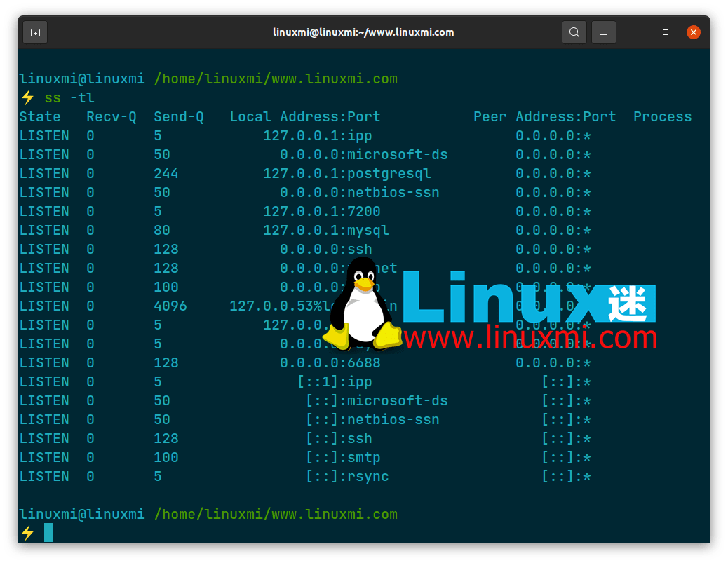Click the bottom prompt 'linuxmi@linuxmi' text
Screen dimensions: 728x563
pos(82,515)
